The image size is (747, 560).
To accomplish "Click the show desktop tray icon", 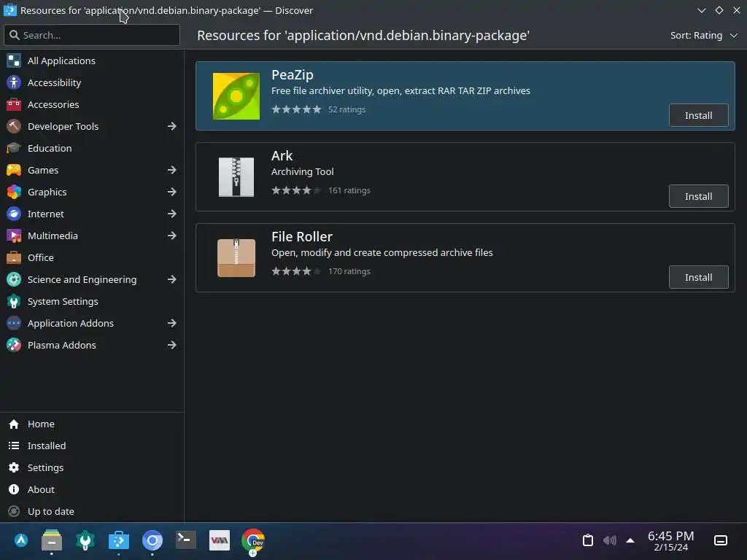I will 720,540.
